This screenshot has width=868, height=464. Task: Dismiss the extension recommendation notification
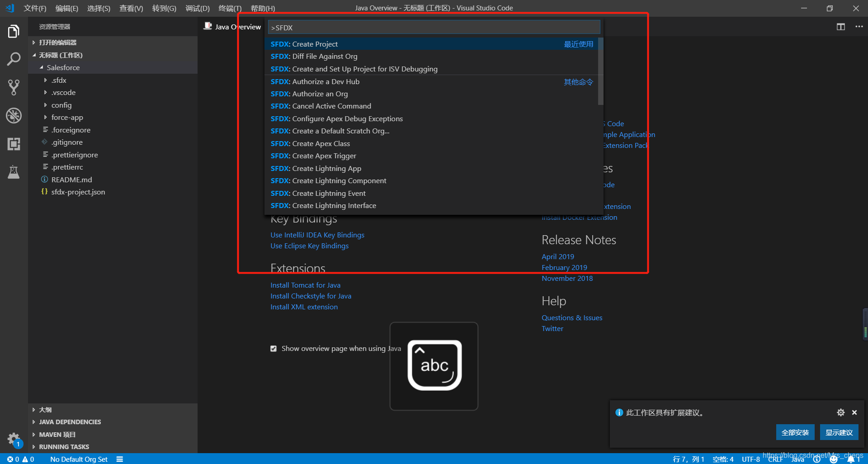pos(854,412)
